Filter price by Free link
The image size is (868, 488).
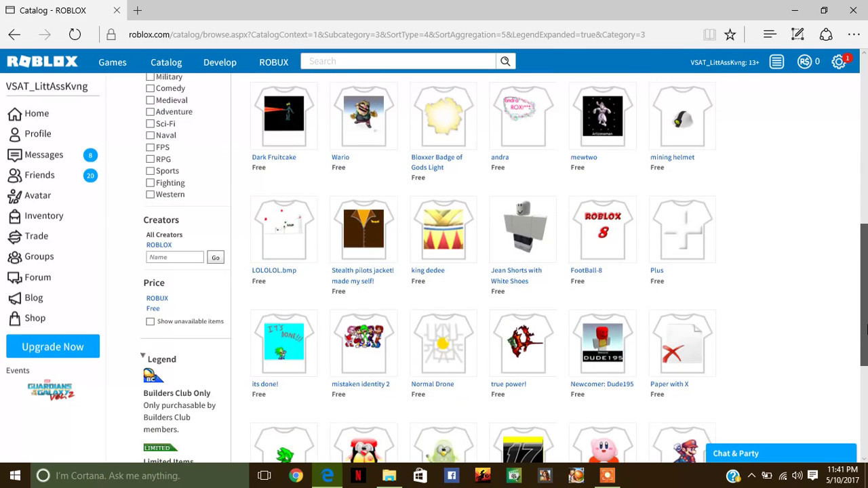pos(153,308)
